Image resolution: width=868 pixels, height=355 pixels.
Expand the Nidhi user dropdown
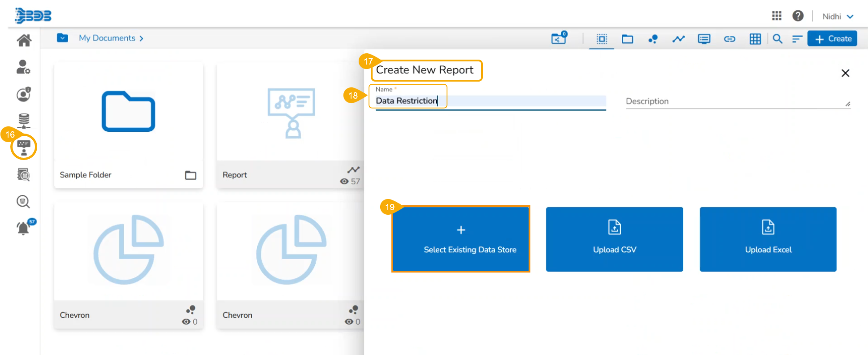(x=838, y=17)
